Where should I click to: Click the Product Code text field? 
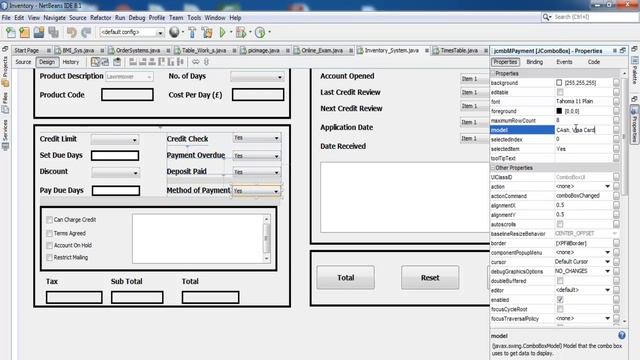tap(127, 95)
